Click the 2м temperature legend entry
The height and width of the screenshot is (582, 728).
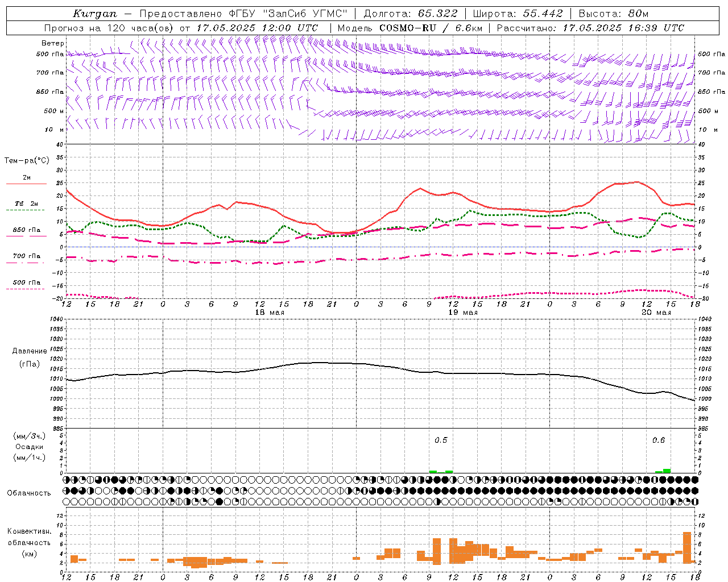click(x=27, y=178)
